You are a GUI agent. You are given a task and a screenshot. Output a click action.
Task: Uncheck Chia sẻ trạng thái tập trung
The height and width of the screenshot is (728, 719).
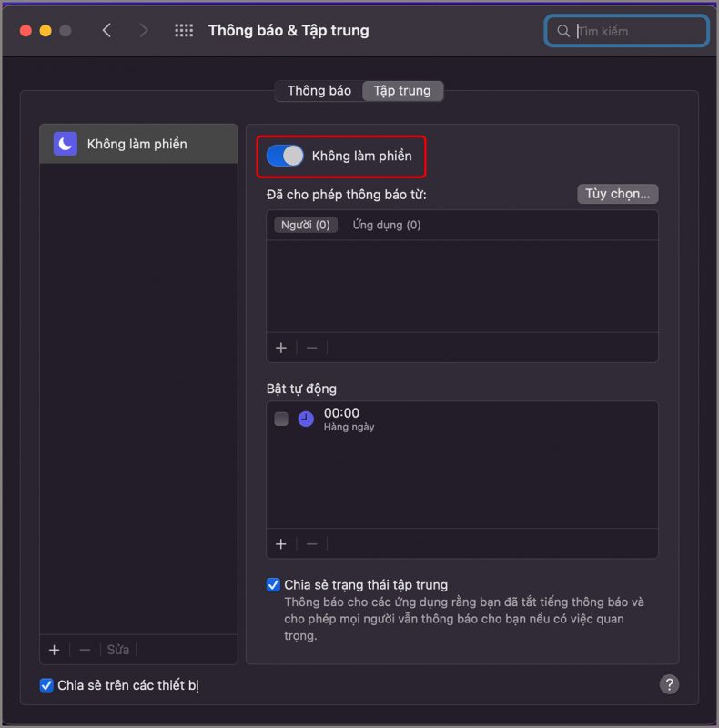(274, 585)
